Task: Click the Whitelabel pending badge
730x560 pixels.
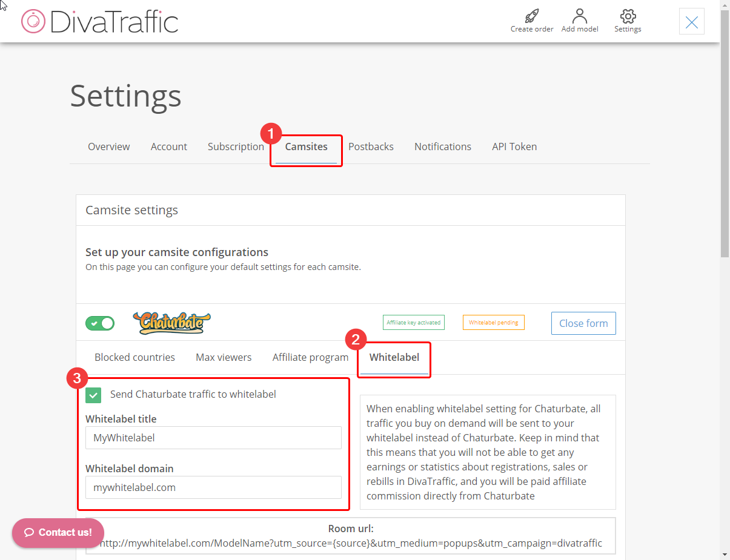Action: point(494,323)
